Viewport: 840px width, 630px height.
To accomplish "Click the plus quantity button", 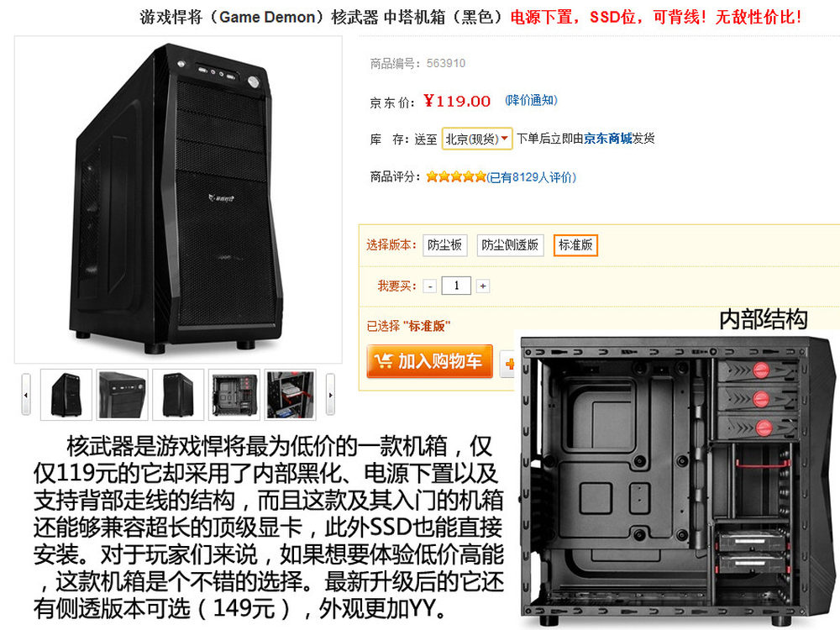I will tap(483, 286).
